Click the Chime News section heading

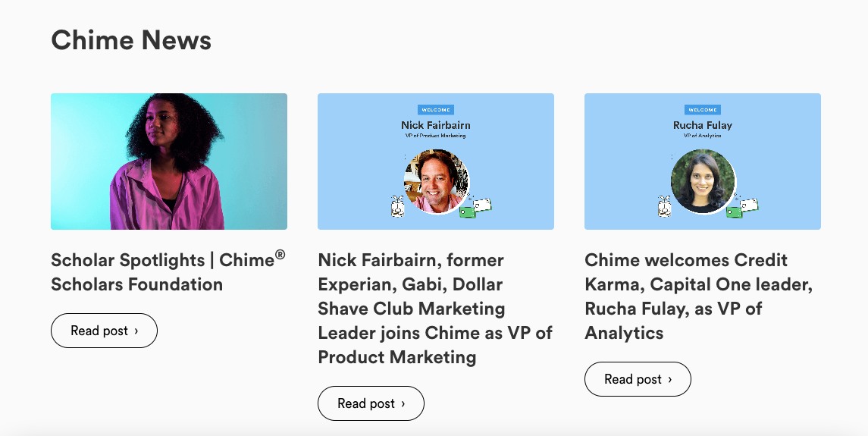(131, 40)
